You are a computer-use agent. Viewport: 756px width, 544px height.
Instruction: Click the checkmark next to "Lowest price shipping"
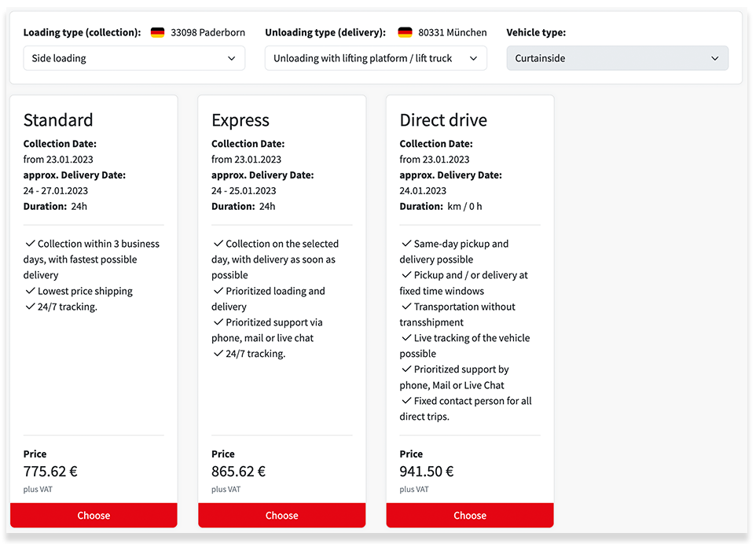point(29,290)
